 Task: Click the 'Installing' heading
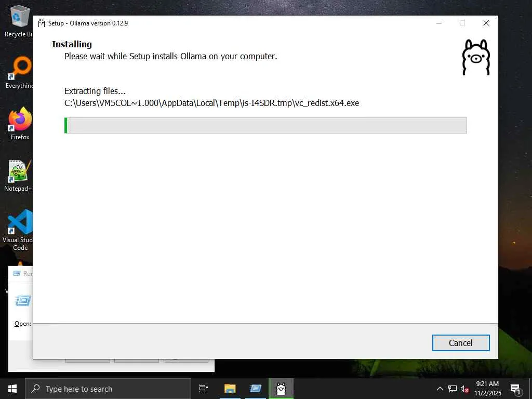coord(72,44)
